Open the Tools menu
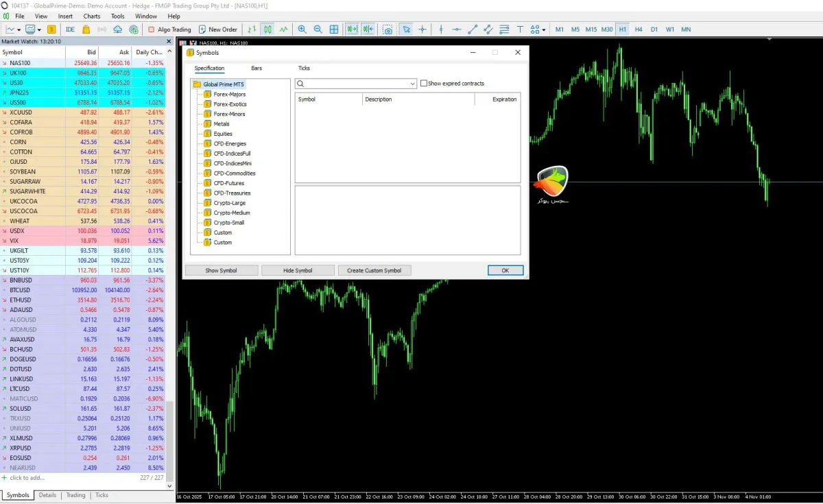Screen dimensions: 823x504 pyautogui.click(x=118, y=16)
